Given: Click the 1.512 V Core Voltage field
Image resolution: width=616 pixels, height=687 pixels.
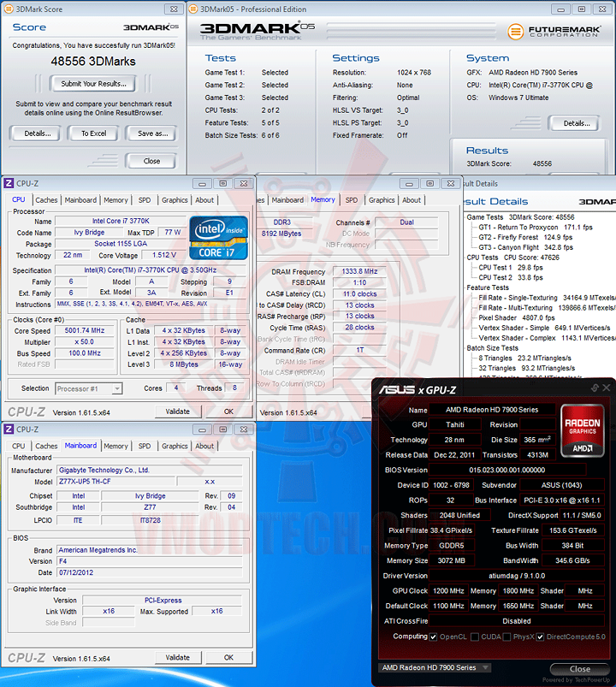Looking at the screenshot, I should [164, 256].
